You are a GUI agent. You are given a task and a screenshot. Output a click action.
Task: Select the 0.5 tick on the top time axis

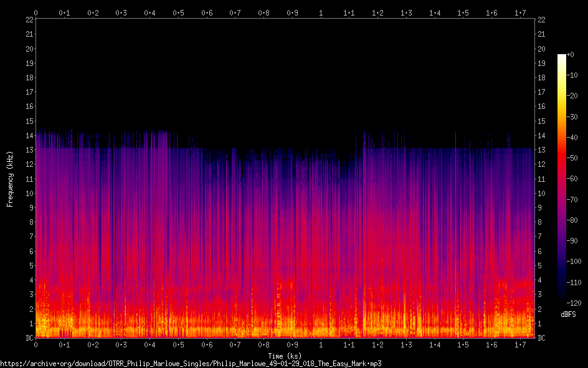(178, 12)
